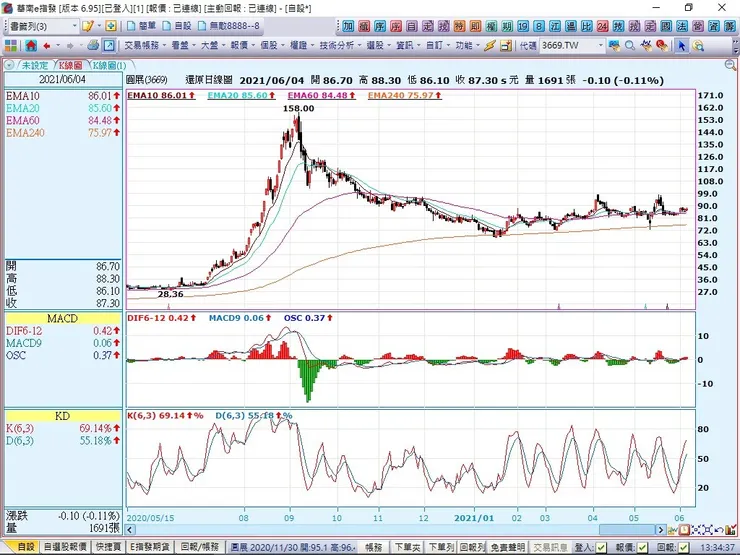The height and width of the screenshot is (555, 740).
Task: Click the E指發期貨 bottom tab
Action: pos(150,547)
